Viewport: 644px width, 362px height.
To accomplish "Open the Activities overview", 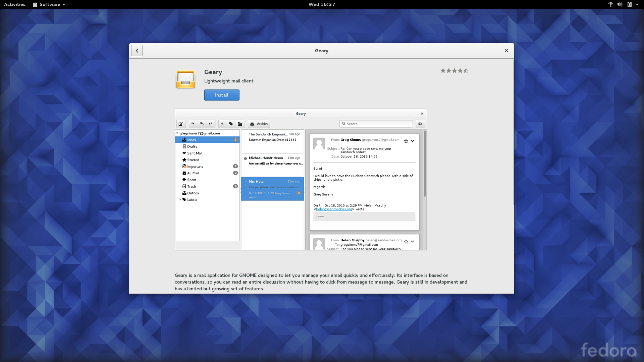I will tap(15, 4).
